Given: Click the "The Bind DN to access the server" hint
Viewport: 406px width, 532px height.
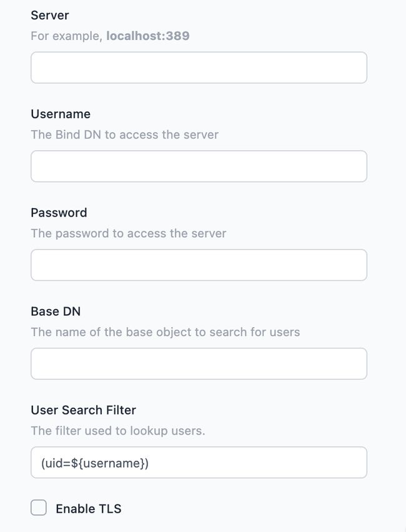Looking at the screenshot, I should tap(124, 134).
